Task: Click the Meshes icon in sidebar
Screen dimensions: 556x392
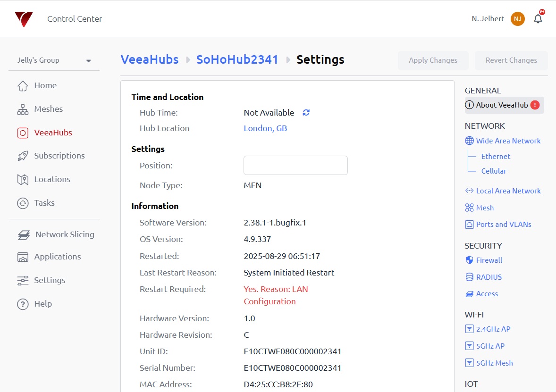Action: (23, 109)
